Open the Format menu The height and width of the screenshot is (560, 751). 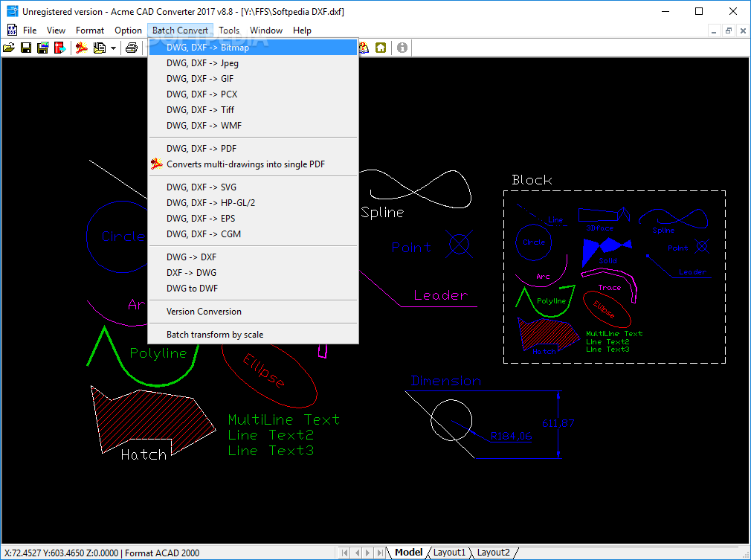coord(89,30)
